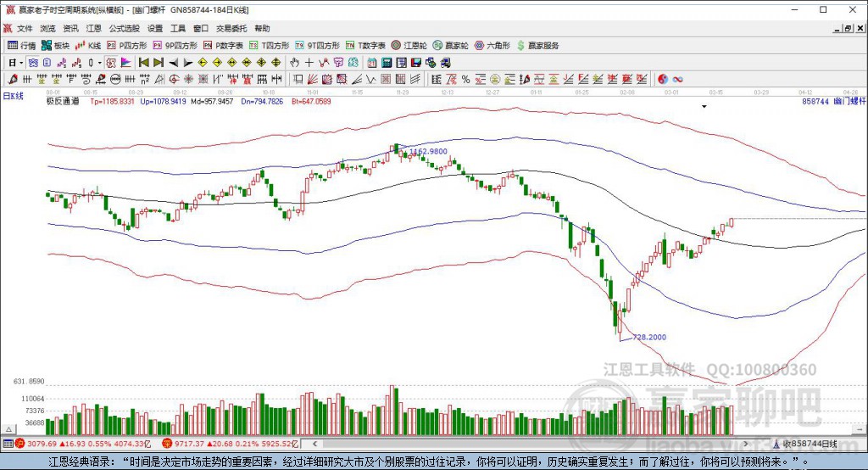Open the T四方形 tool
Viewport: 868px width, 470px height.
[x=269, y=46]
